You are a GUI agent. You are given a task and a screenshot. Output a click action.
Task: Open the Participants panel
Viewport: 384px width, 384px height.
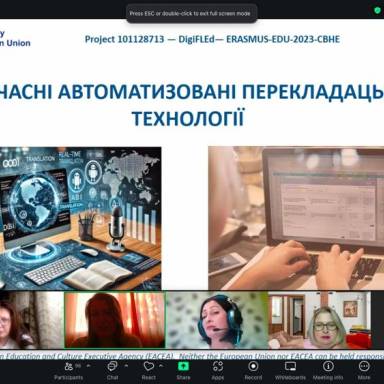(69, 371)
